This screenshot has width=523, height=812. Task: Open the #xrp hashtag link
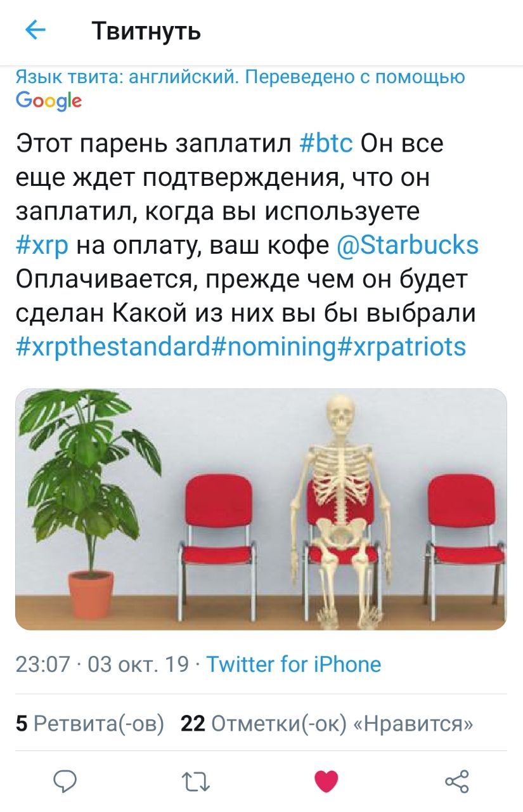[x=42, y=246]
